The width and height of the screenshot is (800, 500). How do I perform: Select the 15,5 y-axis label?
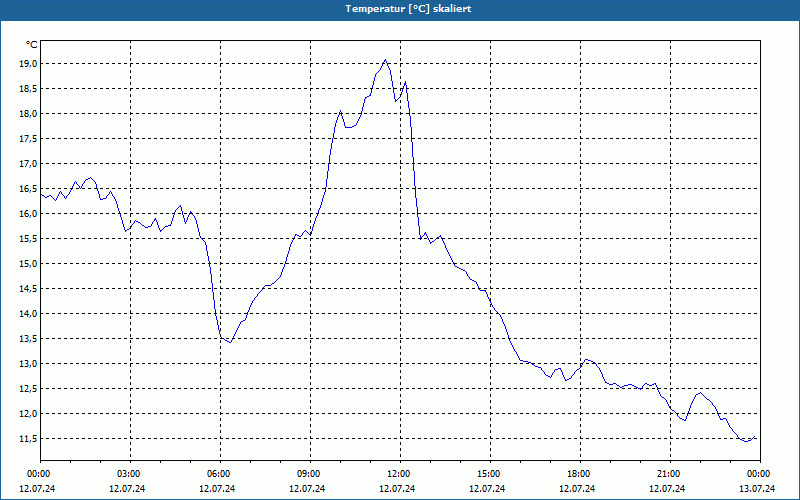[28, 239]
